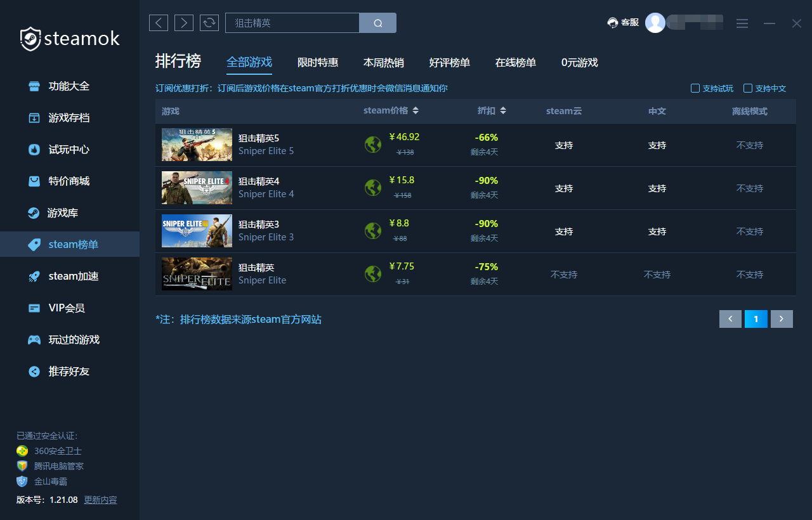Switch to the 限时特惠 tab
This screenshot has width=812, height=520.
pyautogui.click(x=318, y=62)
